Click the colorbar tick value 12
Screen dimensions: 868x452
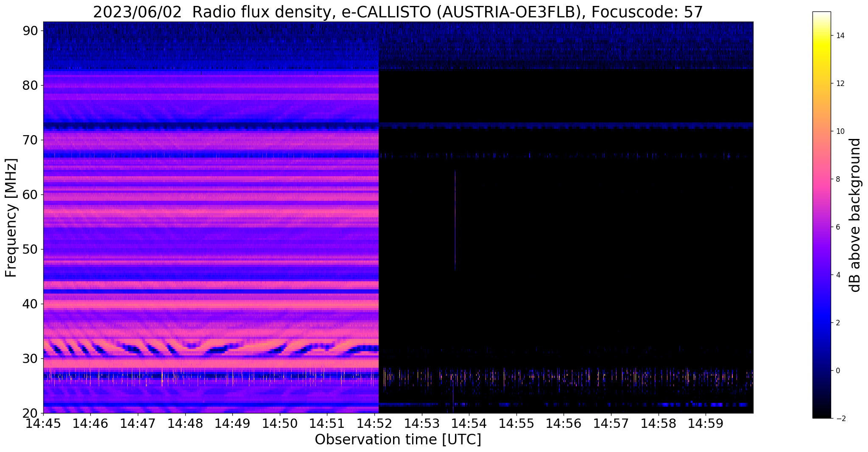point(840,83)
